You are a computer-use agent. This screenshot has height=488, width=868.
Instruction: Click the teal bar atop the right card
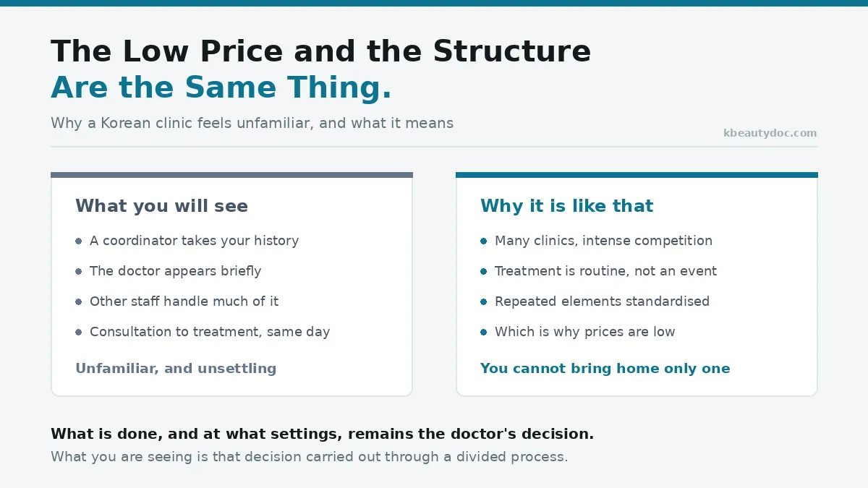(637, 175)
